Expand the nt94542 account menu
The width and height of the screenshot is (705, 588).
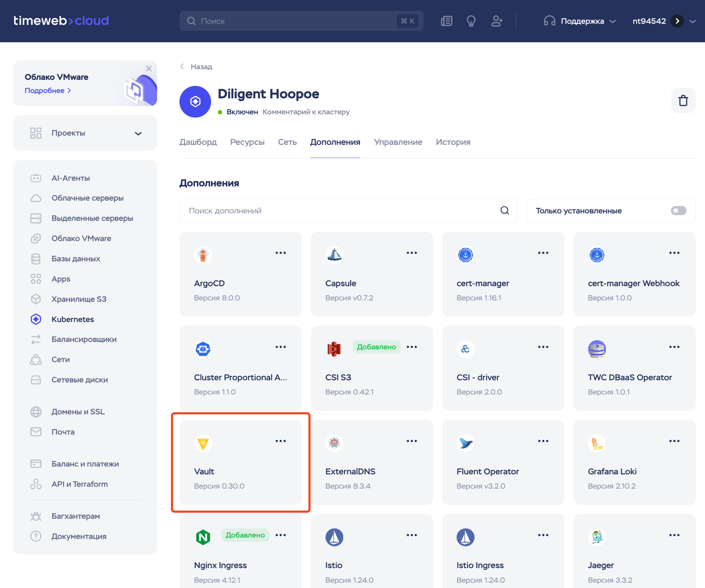(x=692, y=21)
